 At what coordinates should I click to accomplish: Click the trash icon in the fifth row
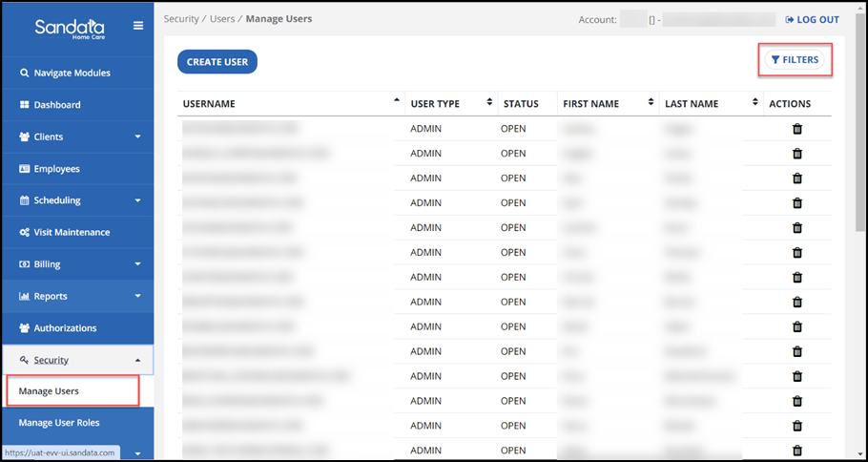click(x=797, y=228)
